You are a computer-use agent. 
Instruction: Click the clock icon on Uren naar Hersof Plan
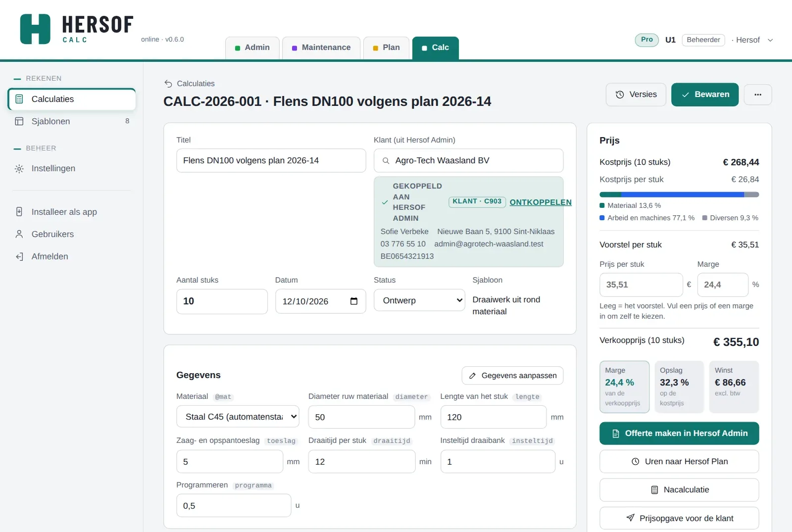click(636, 462)
